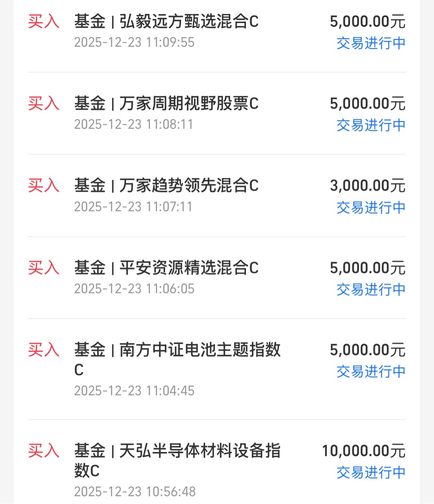434x504 pixels.
Task: Open the 平安资源精选混合C transaction record
Action: [x=217, y=278]
